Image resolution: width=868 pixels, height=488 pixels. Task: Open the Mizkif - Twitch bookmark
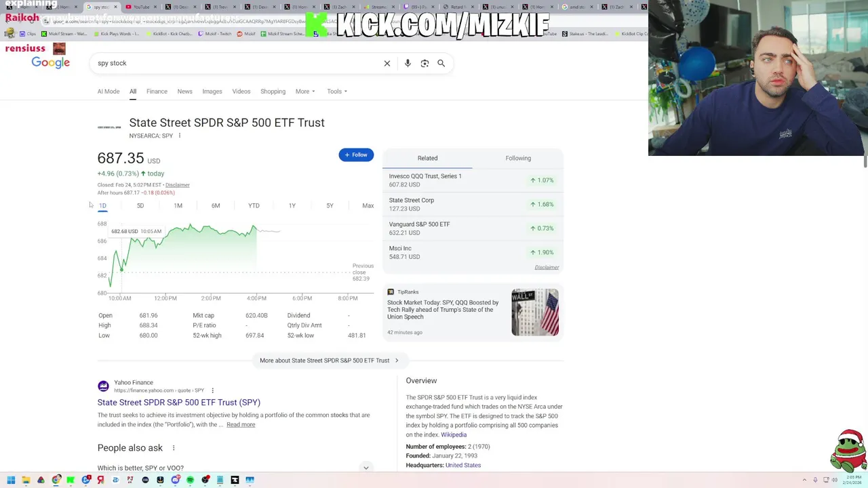214,34
